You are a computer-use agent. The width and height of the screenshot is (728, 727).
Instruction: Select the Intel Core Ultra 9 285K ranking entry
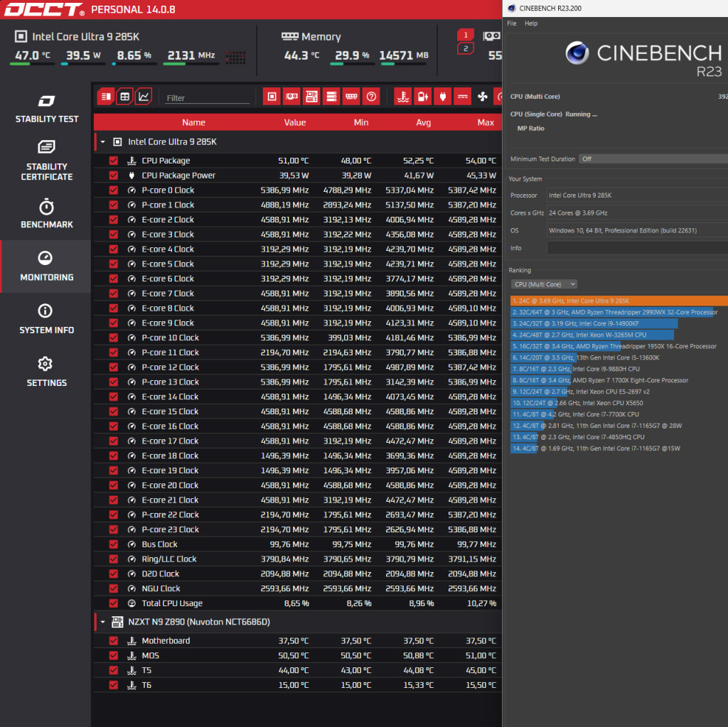(619, 301)
